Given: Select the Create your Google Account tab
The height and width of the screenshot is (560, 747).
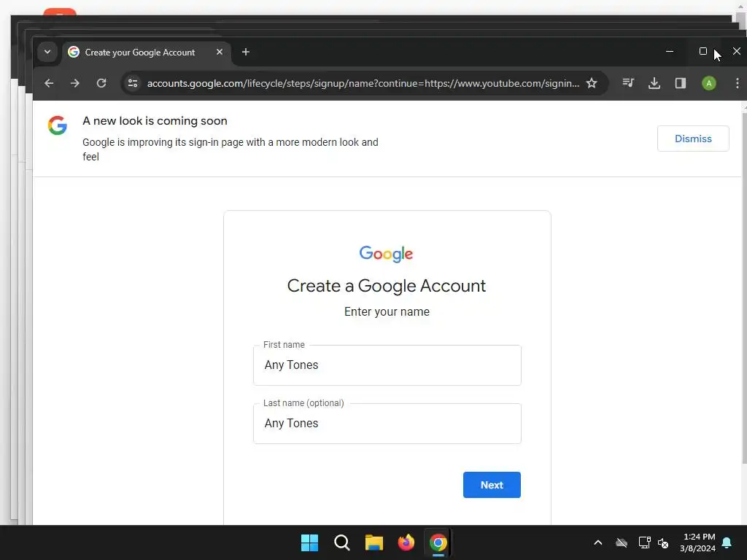Looking at the screenshot, I should (147, 52).
